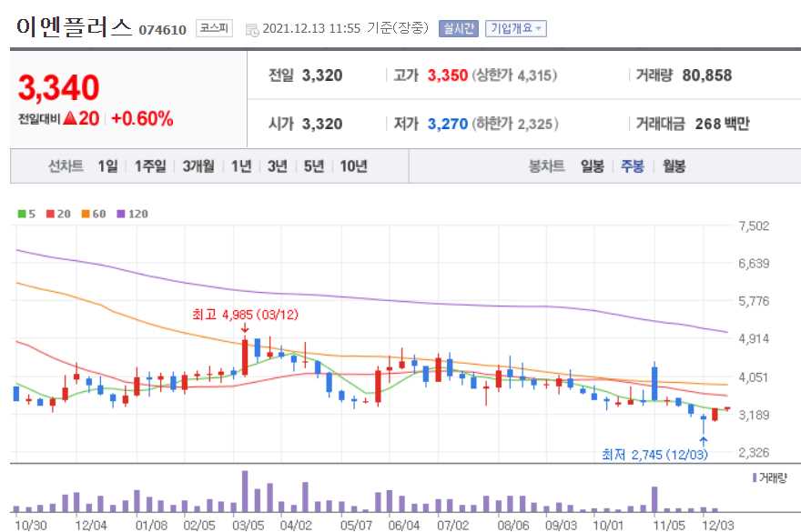Open the 기업개요 dropdown
The image size is (801, 532).
516,28
